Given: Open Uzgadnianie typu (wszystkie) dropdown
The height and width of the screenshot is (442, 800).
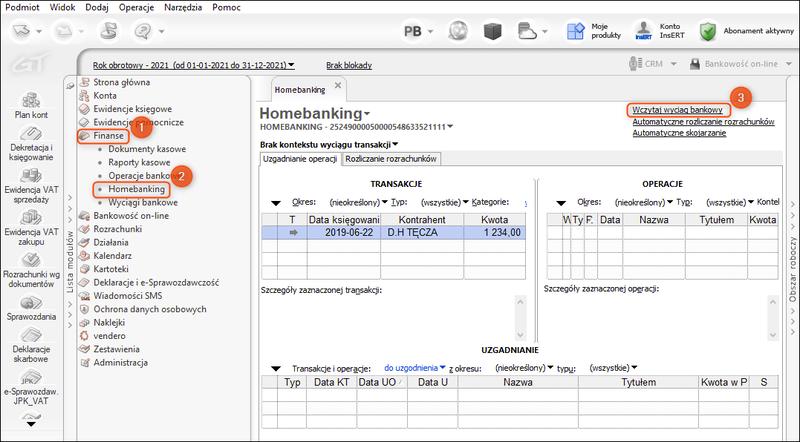Looking at the screenshot, I should (613, 368).
